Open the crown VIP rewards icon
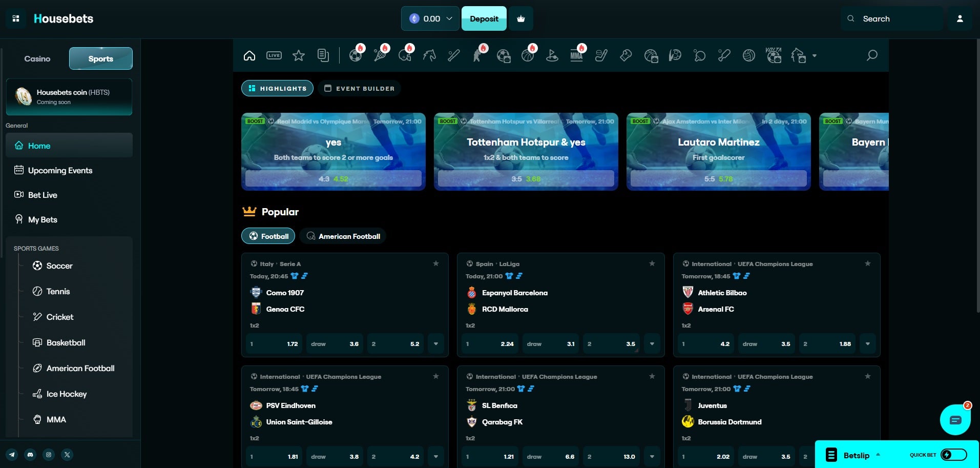980x468 pixels. (x=521, y=18)
